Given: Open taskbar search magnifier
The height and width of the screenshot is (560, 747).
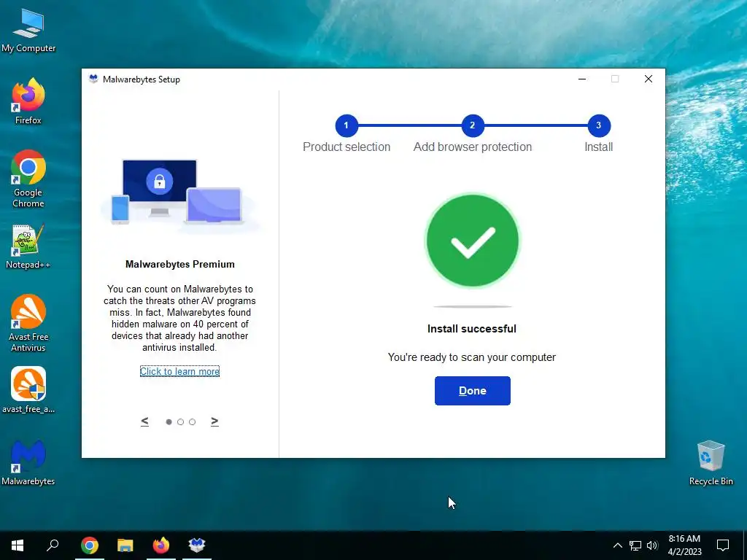Looking at the screenshot, I should (x=53, y=545).
